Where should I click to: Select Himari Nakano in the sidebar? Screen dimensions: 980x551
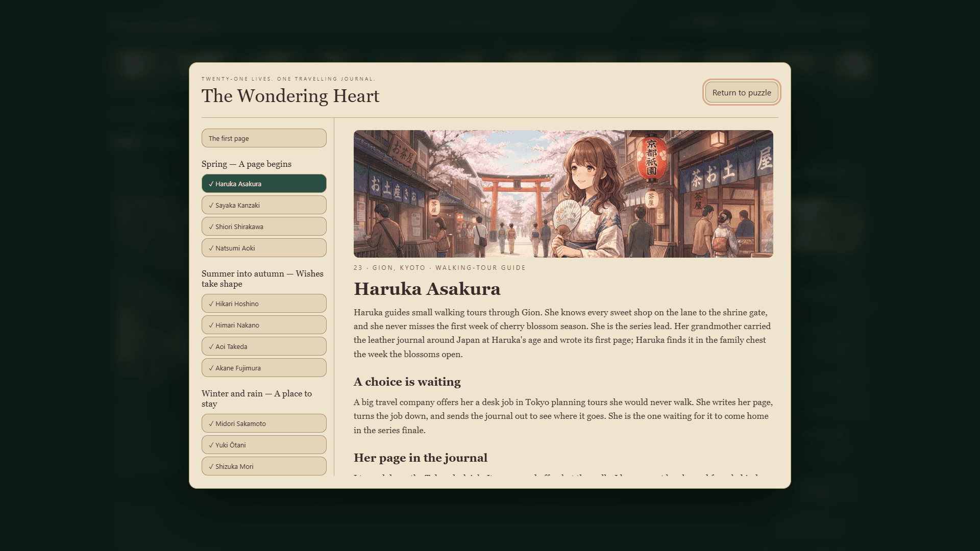pos(264,325)
